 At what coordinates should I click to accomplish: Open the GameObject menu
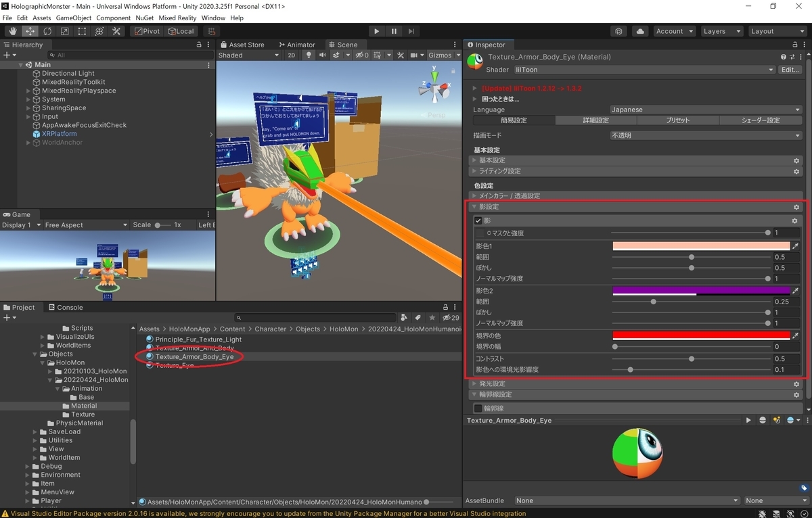pyautogui.click(x=74, y=18)
